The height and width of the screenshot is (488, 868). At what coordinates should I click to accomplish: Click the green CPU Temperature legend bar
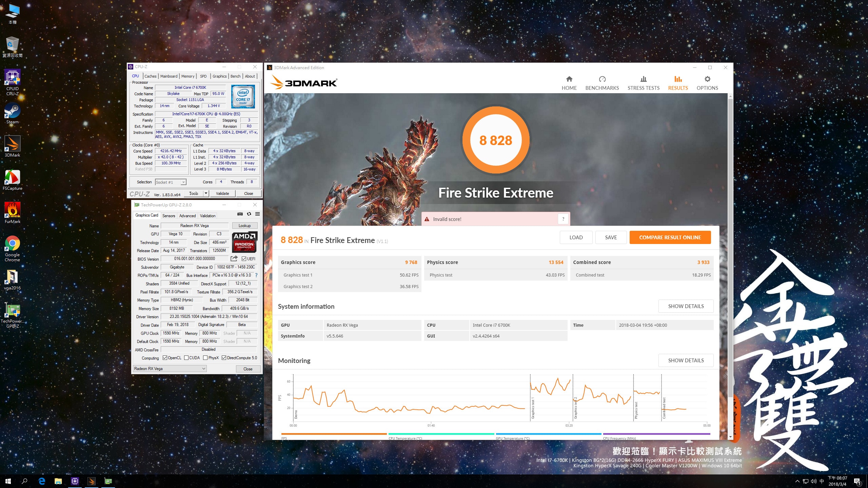(x=441, y=434)
